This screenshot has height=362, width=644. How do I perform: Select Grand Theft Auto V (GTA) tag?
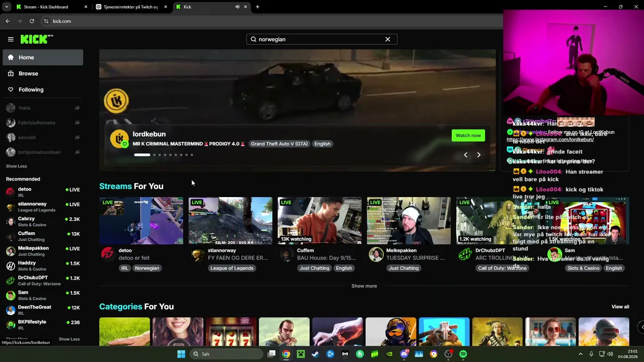tap(279, 144)
